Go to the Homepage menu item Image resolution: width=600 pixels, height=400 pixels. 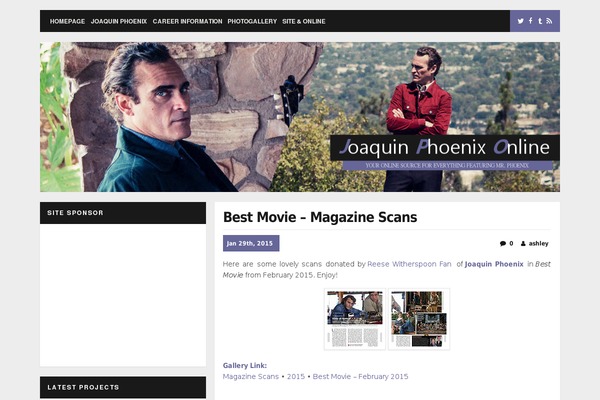(x=67, y=21)
